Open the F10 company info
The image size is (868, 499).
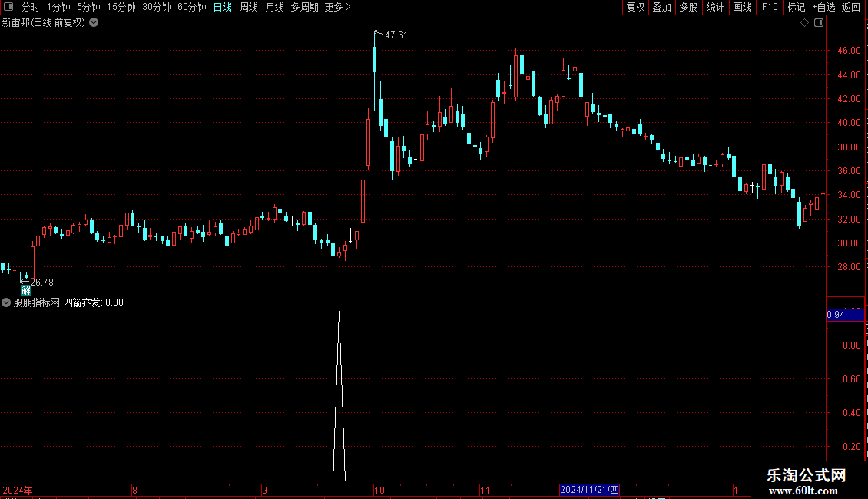[770, 7]
